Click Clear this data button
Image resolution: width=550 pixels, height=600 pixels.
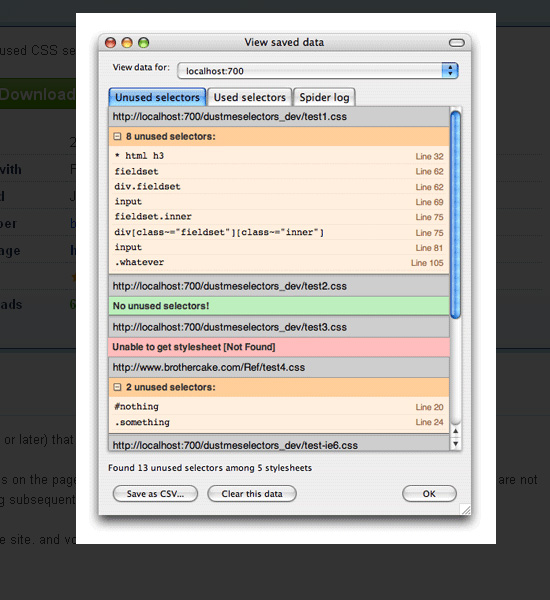point(252,494)
